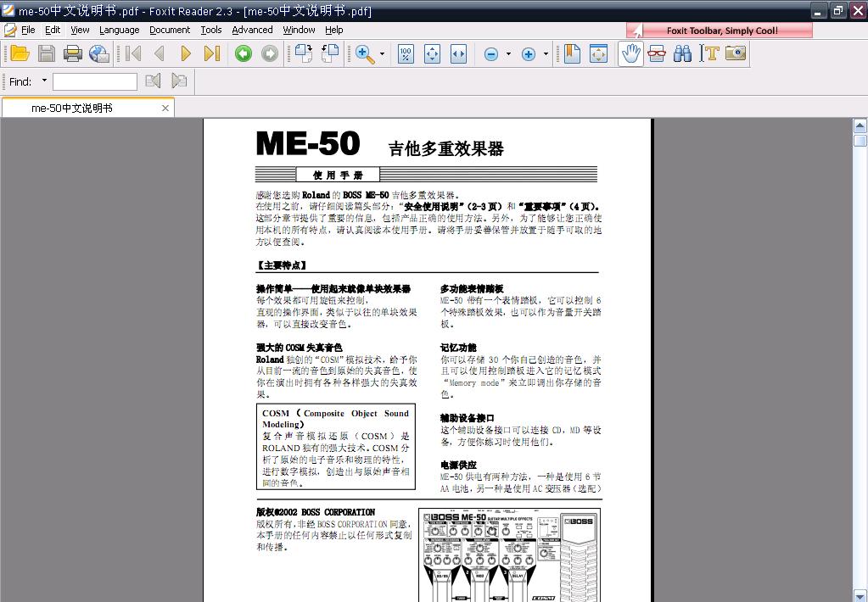Click the full screen view icon

tap(598, 53)
